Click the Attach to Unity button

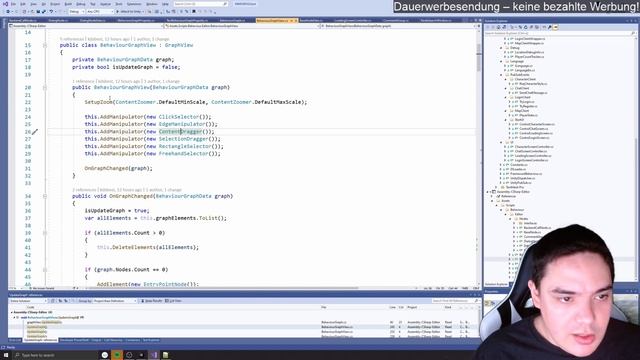tap(130, 12)
